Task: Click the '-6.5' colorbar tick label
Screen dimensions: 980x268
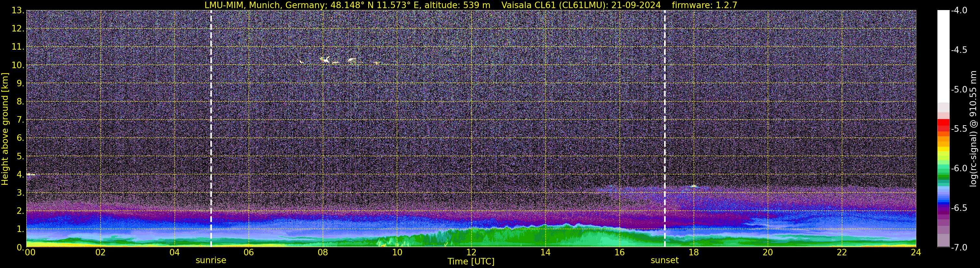Action: [x=959, y=208]
